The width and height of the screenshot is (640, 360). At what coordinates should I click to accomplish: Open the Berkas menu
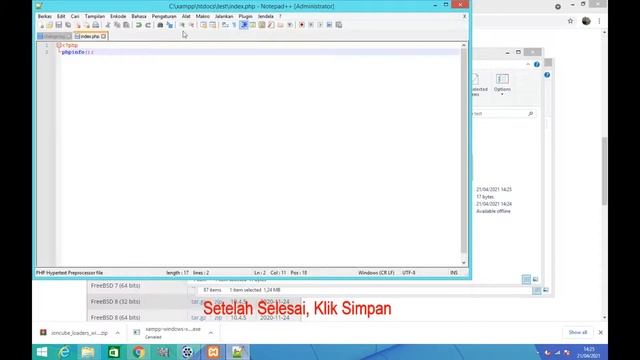point(44,16)
